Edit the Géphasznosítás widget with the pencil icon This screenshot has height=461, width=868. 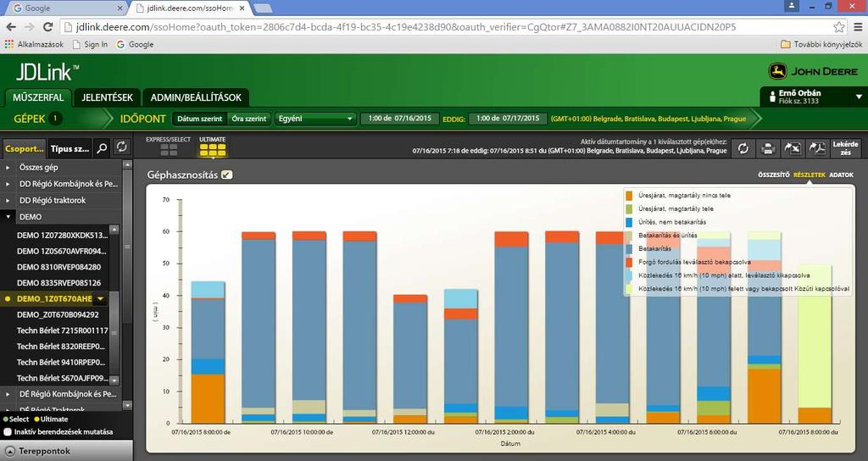[226, 175]
